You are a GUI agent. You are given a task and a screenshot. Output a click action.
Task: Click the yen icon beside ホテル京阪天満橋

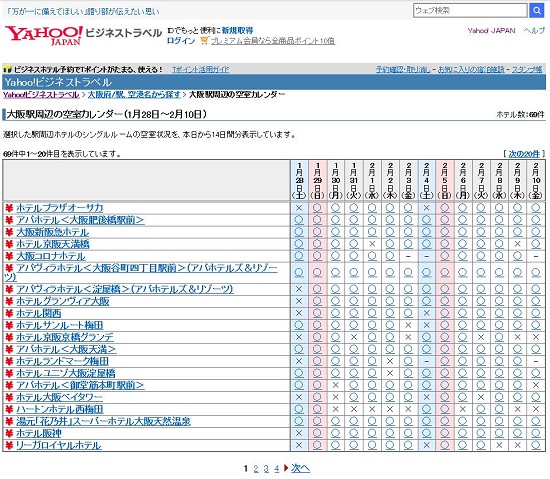click(x=9, y=244)
